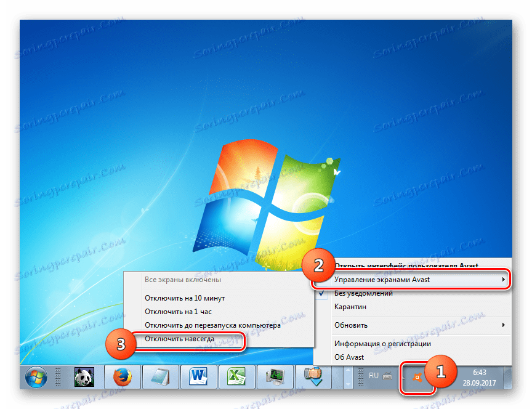
Task: Launch Microsoft Excel from taskbar
Action: [x=236, y=377]
